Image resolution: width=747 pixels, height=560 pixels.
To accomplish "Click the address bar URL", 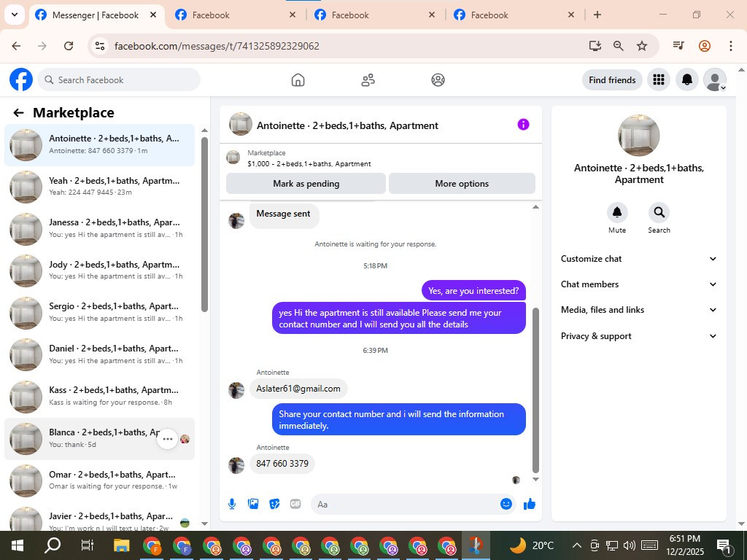I will [x=217, y=46].
